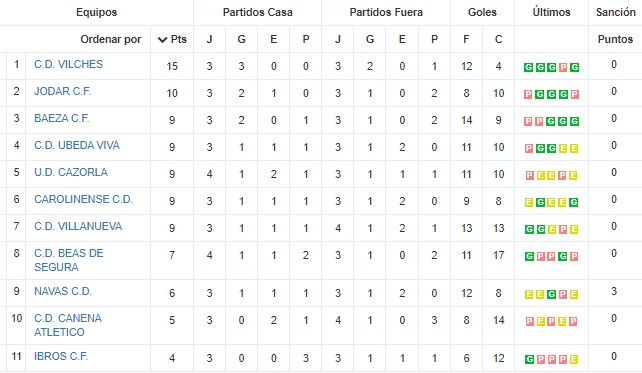Screen dimensions: 642x373
Task: Click C.D. UBEDA VIVA team name
Action: coord(77,145)
